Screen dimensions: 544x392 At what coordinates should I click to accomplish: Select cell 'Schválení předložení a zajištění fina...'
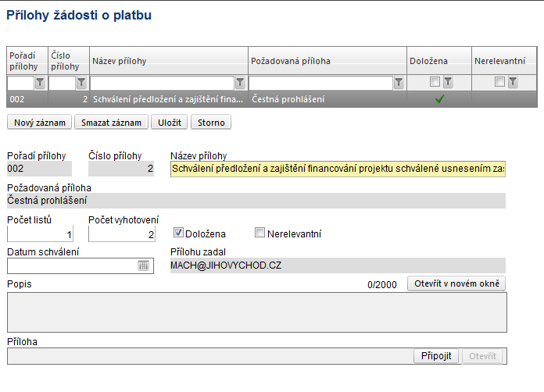pos(168,99)
